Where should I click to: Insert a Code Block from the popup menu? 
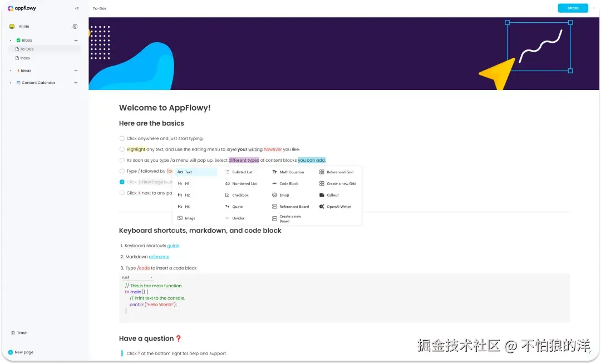pyautogui.click(x=290, y=183)
